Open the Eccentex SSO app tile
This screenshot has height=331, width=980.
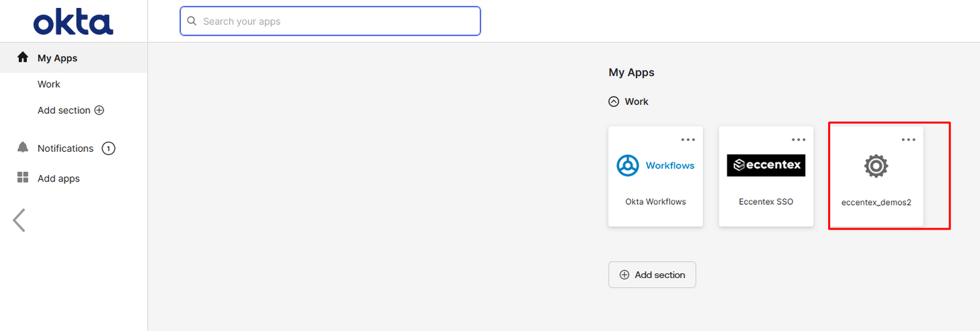tap(766, 177)
